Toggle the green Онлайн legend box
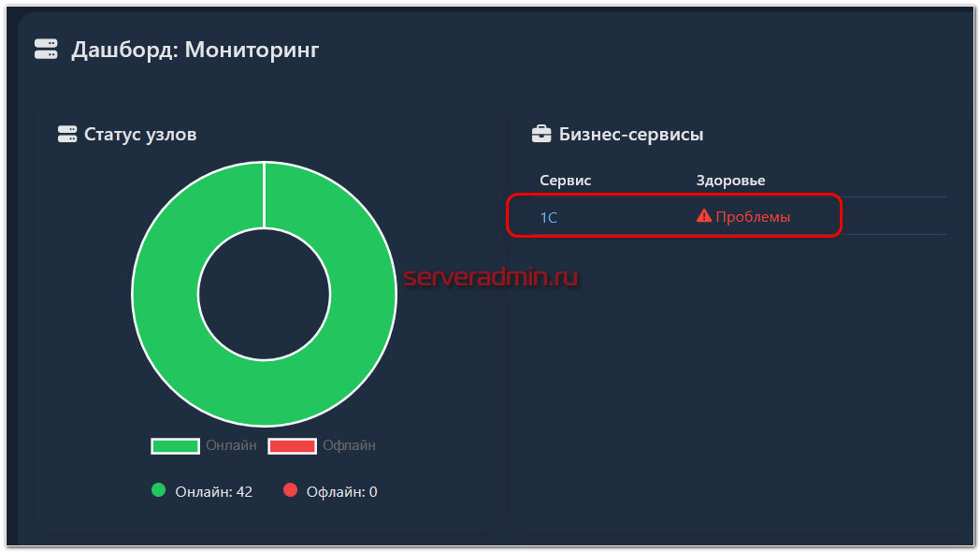Screen dimensions: 980x552 click(175, 445)
